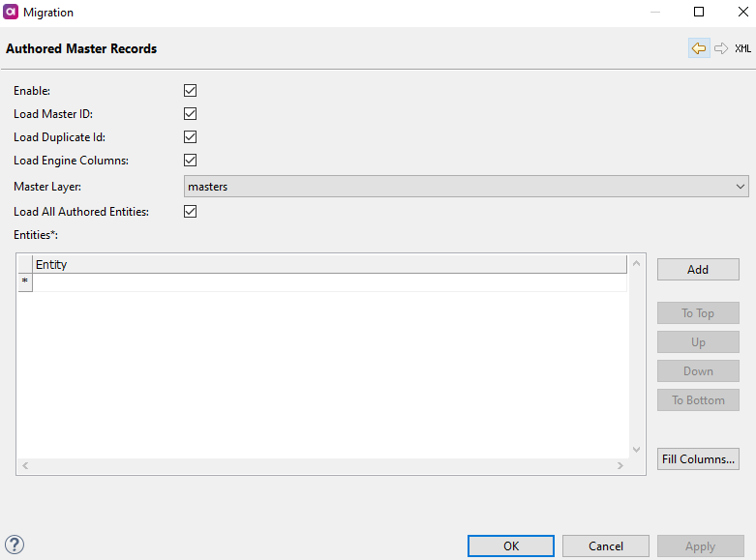The height and width of the screenshot is (560, 756).
Task: Click the Cancel button
Action: 606,546
